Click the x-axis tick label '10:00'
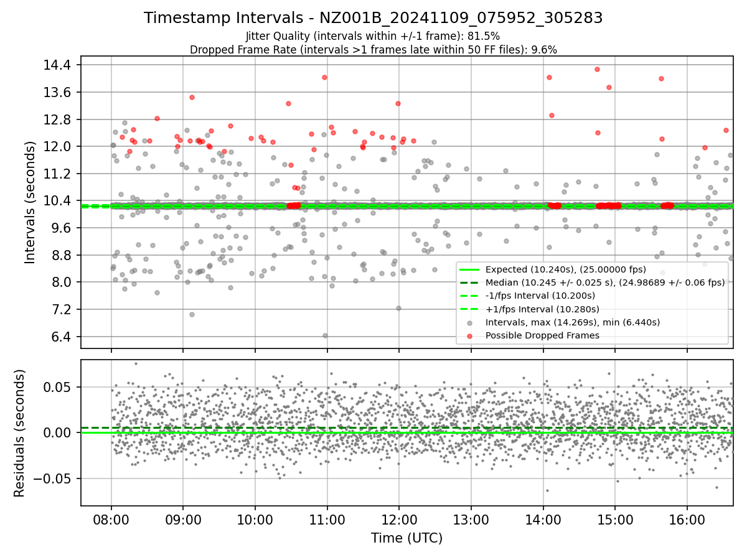The height and width of the screenshot is (560, 747). coord(255,520)
